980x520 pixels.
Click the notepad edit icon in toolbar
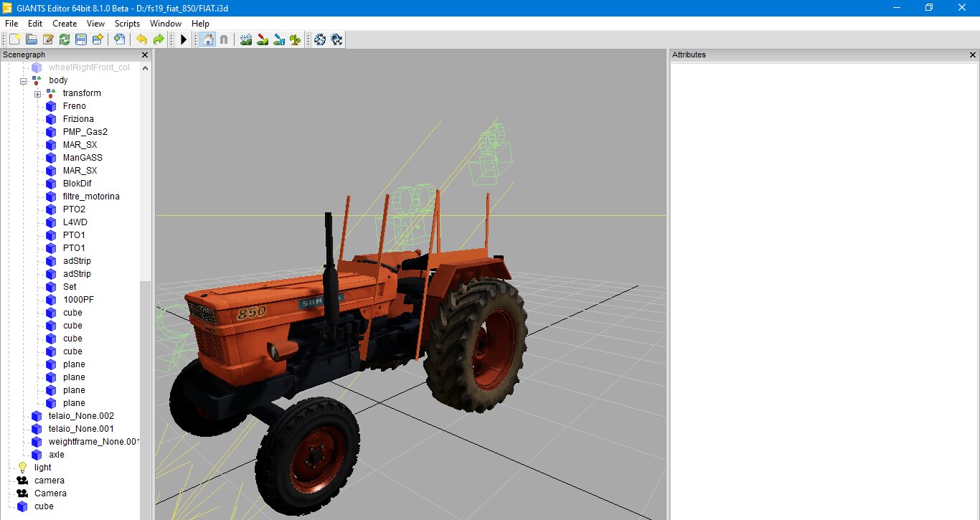[x=48, y=39]
